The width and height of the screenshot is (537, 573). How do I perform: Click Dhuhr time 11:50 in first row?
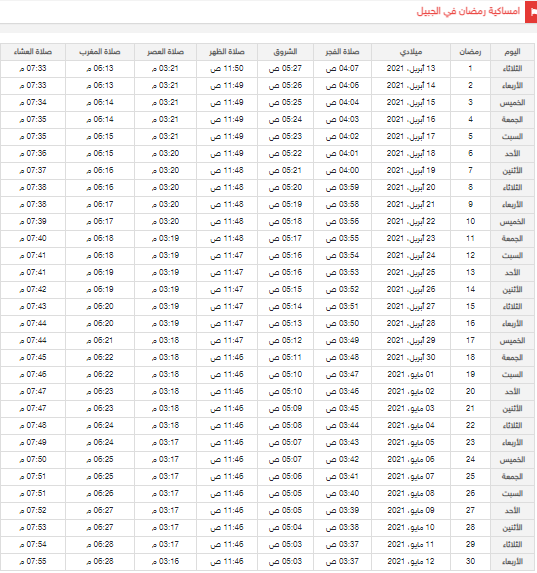[x=227, y=69]
